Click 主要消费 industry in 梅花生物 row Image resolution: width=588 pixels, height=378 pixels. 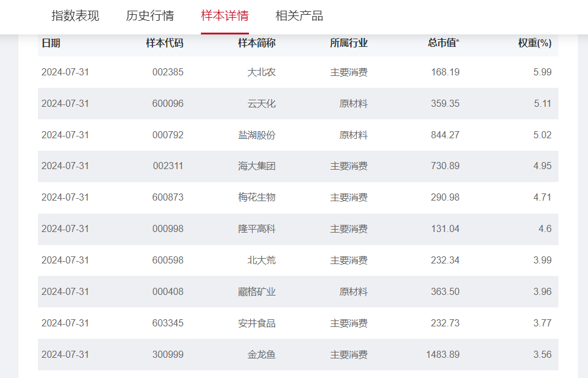349,198
